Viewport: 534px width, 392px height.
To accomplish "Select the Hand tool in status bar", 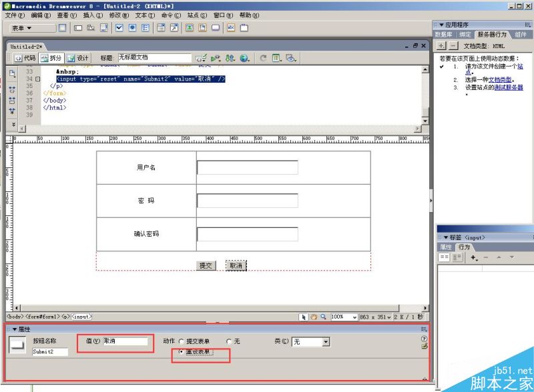I will pyautogui.click(x=314, y=317).
